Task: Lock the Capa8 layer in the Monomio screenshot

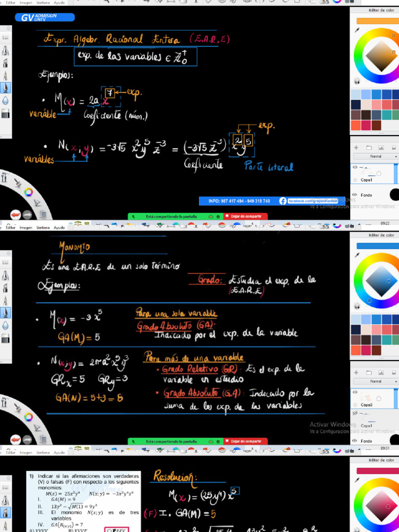Action: pyautogui.click(x=355, y=405)
